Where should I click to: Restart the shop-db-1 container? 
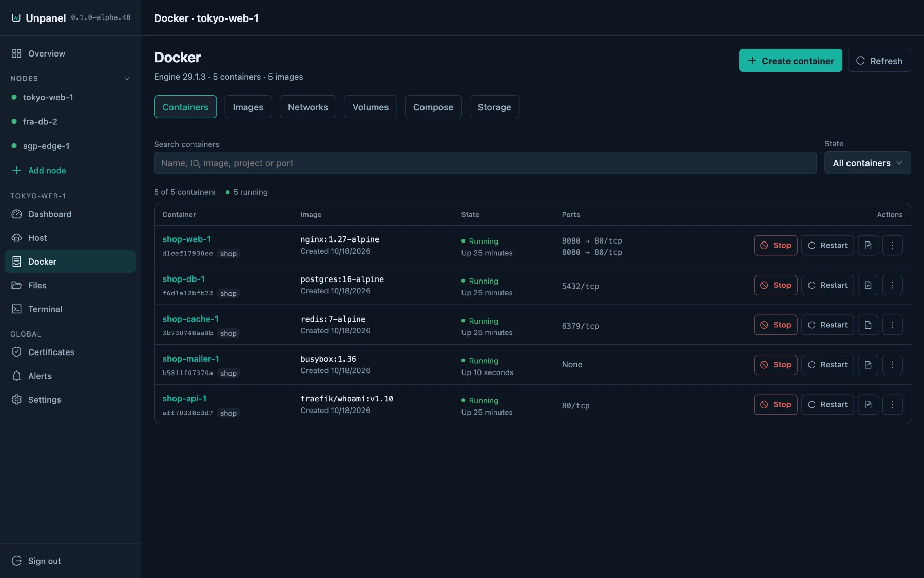point(827,285)
